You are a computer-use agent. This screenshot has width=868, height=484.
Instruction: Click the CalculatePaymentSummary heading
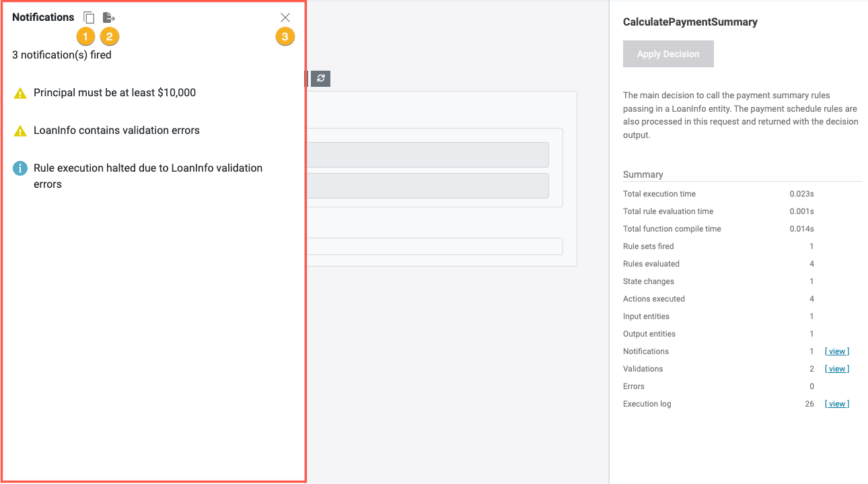690,22
